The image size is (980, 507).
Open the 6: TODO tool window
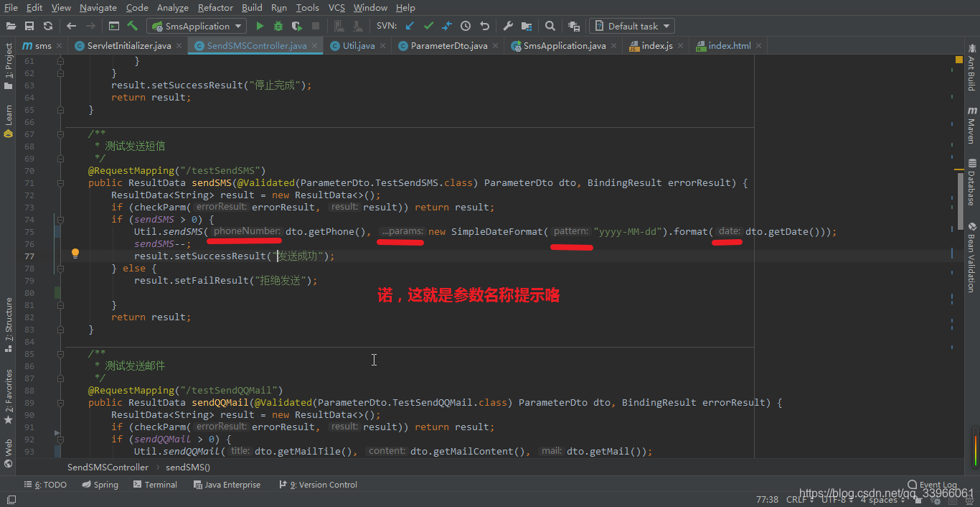[45, 485]
